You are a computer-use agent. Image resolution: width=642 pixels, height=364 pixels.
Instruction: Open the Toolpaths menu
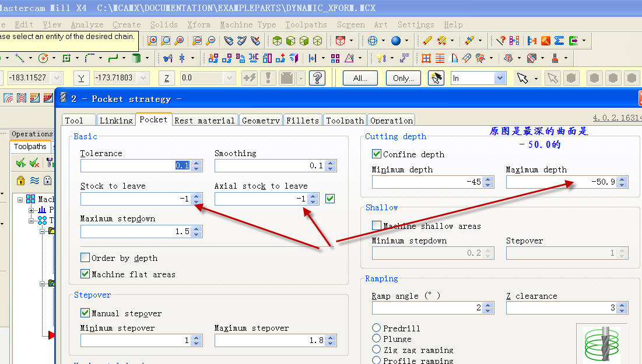coord(306,24)
